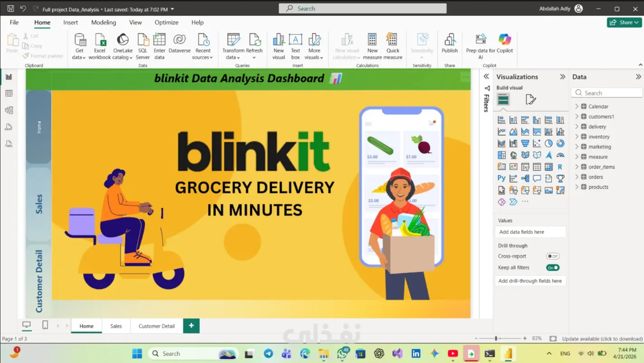Open DAX query view in left sidebar
The width and height of the screenshot is (644, 363).
9,127
